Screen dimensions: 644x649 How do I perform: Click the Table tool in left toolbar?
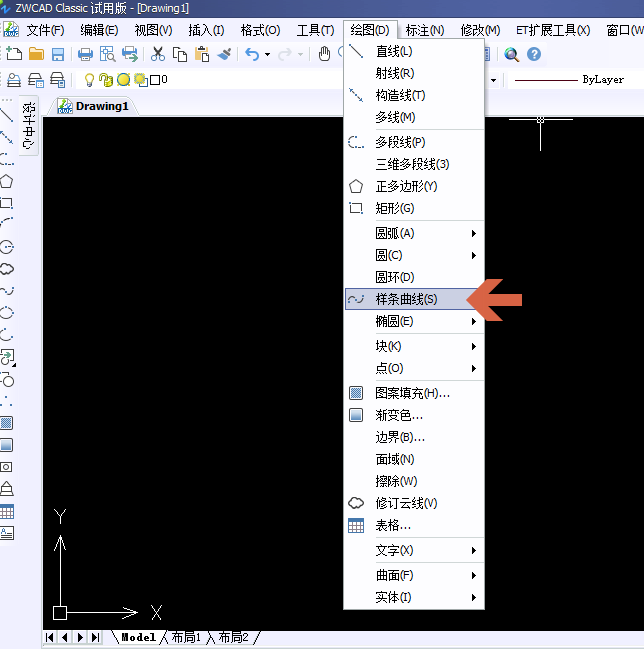[x=7, y=511]
